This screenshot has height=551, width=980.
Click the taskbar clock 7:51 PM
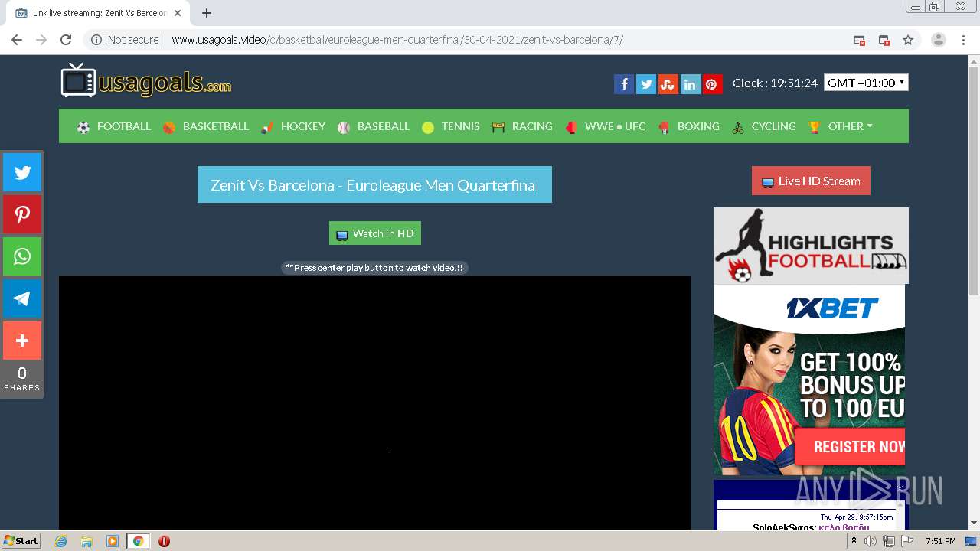click(x=940, y=541)
